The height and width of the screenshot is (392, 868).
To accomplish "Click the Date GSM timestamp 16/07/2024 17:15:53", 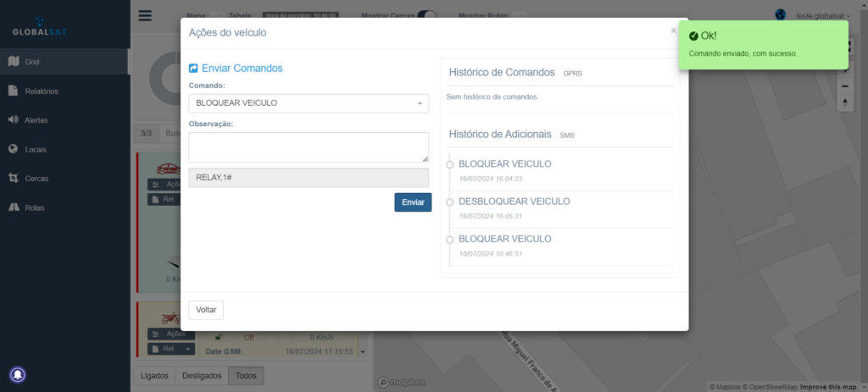I will (x=319, y=351).
